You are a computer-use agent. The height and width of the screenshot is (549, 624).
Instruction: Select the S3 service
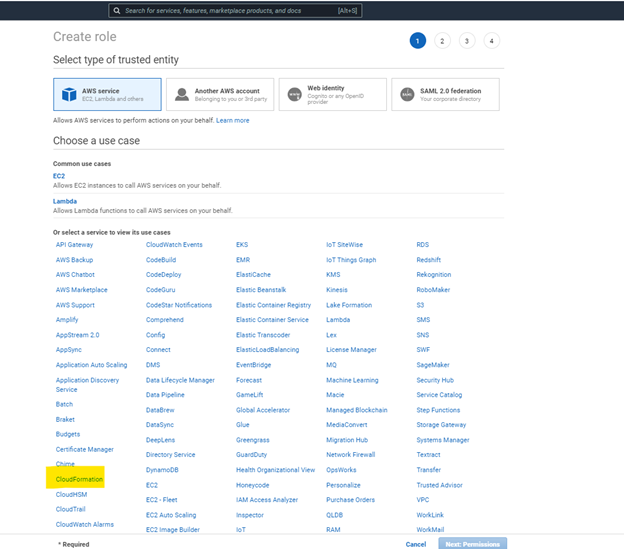tap(420, 305)
